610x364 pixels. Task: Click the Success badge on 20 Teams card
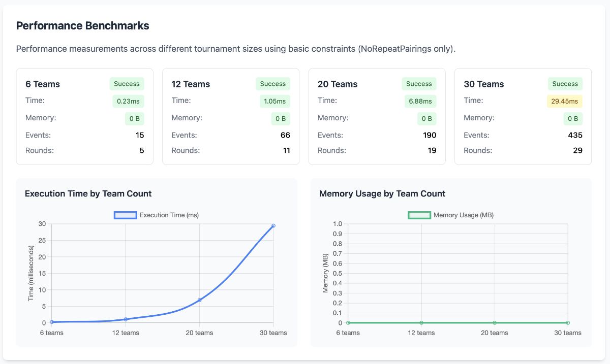(x=419, y=84)
